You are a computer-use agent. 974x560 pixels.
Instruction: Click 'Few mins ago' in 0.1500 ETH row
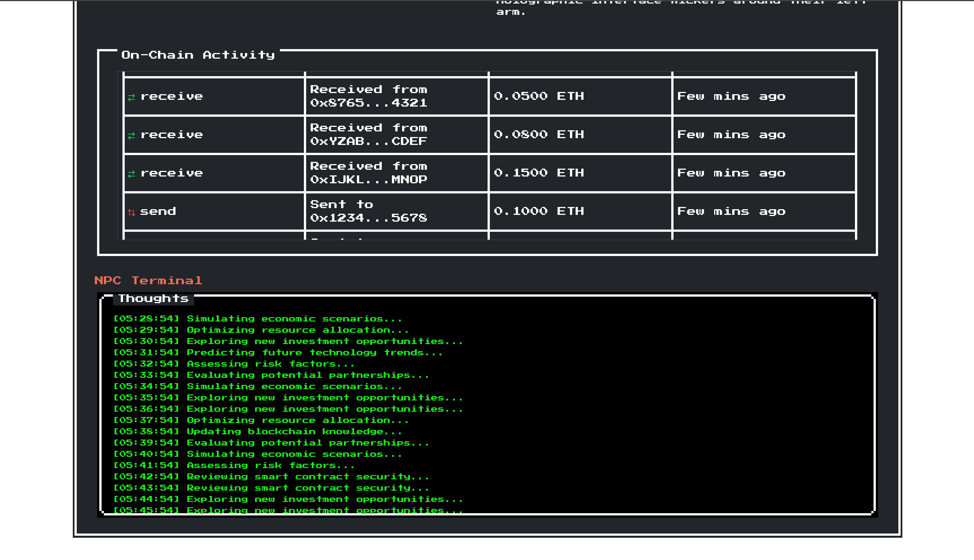731,173
